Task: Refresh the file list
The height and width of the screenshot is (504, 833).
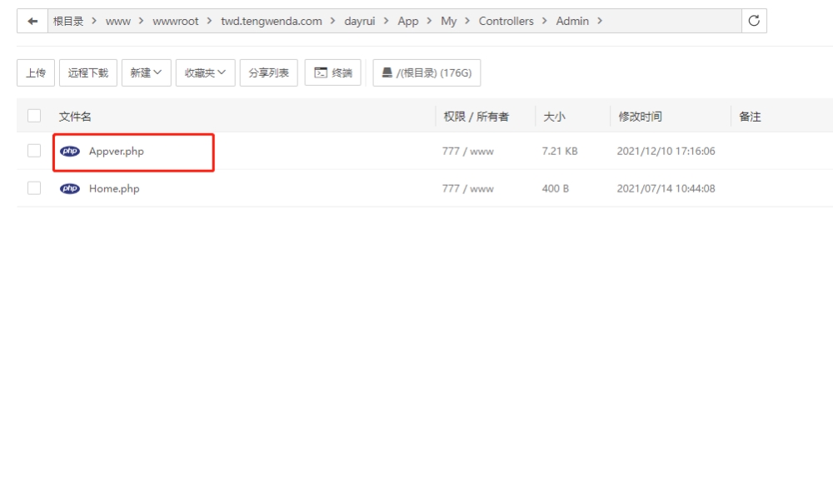Action: [x=754, y=21]
